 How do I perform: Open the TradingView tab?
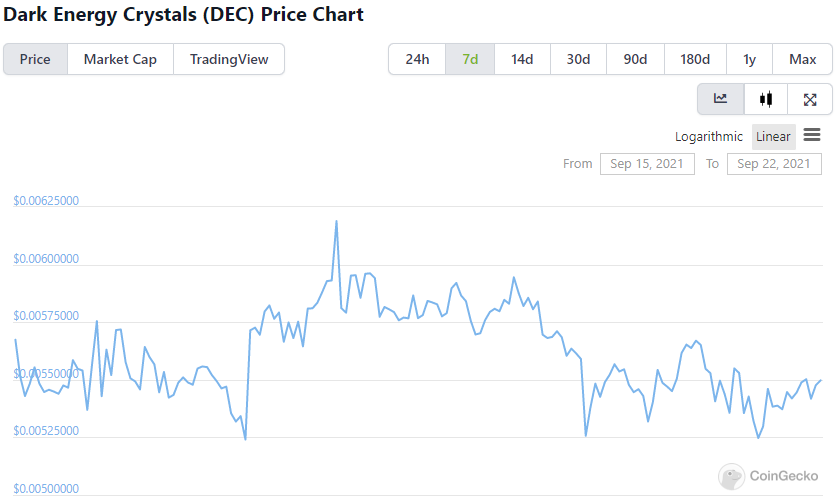[x=229, y=59]
